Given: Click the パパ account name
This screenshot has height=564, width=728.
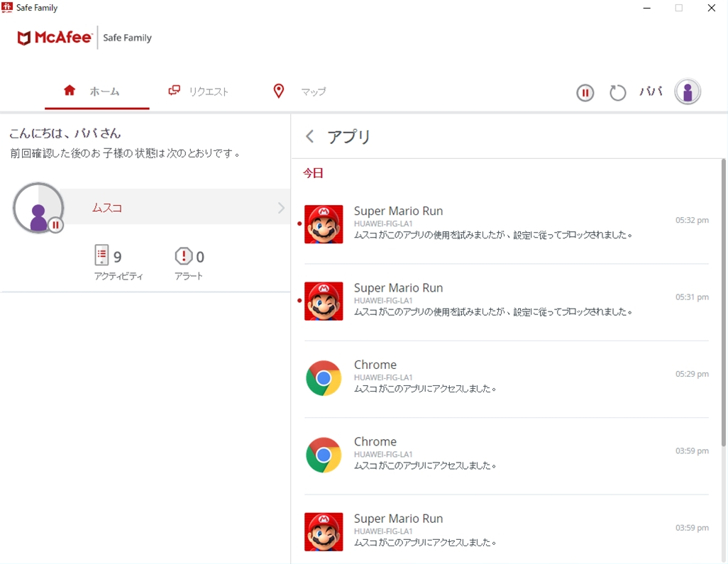Looking at the screenshot, I should 651,92.
